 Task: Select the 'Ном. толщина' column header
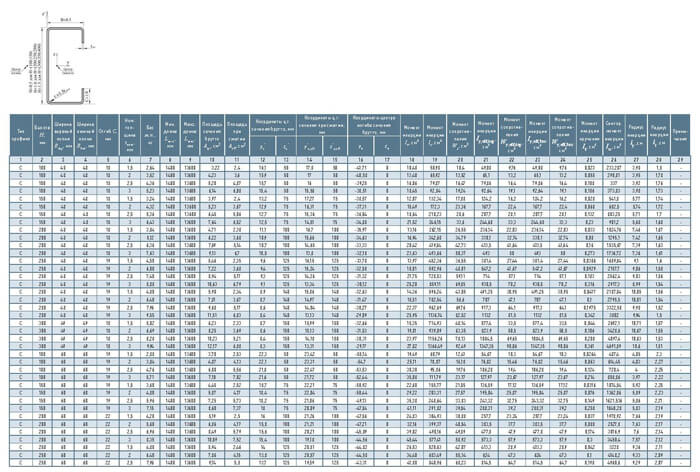[130, 135]
